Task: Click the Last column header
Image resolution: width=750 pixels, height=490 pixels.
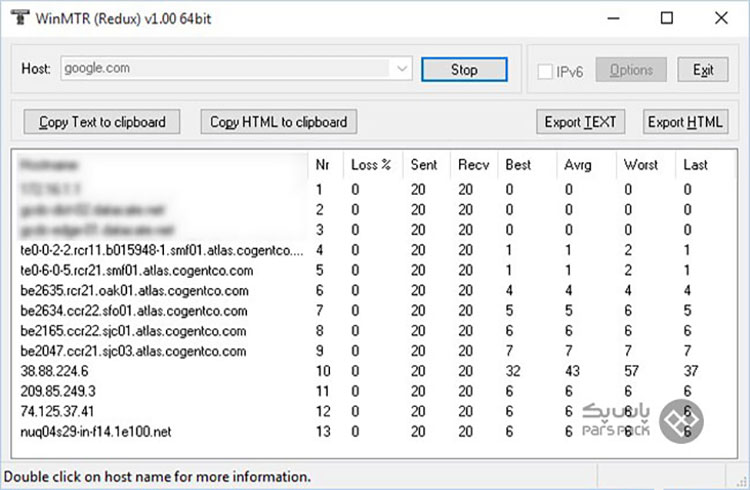Action: coord(705,165)
